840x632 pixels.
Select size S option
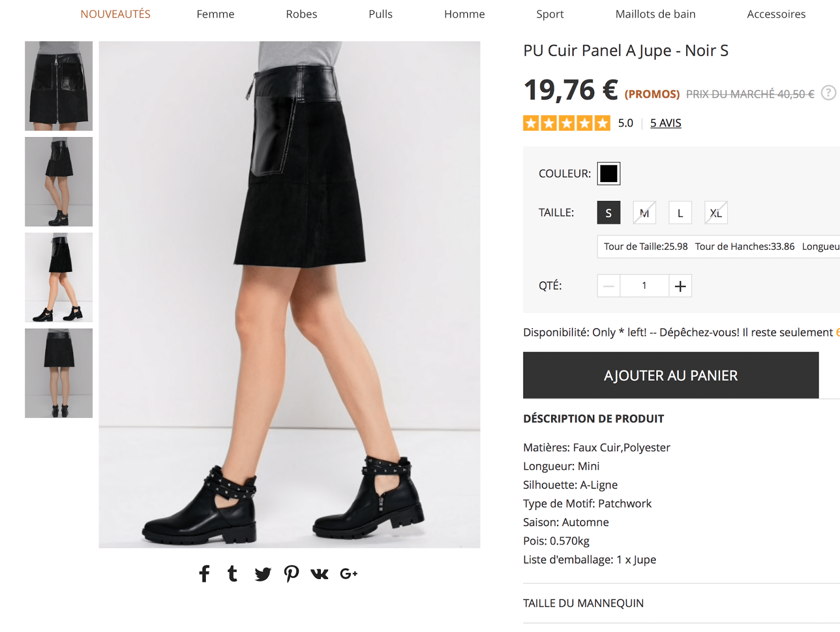click(608, 213)
